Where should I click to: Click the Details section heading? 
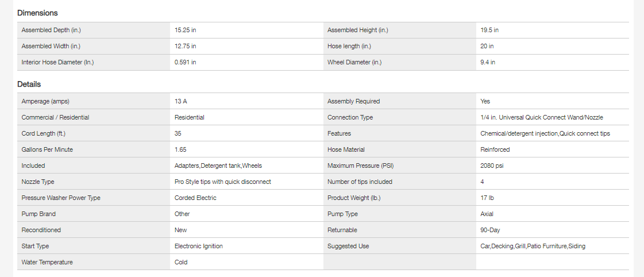pos(29,84)
